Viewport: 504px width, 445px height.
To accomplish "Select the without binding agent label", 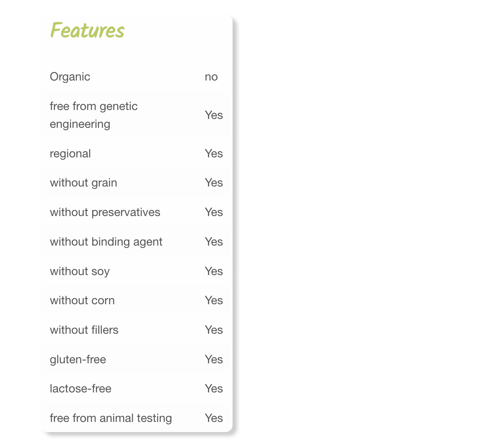I will tap(106, 242).
